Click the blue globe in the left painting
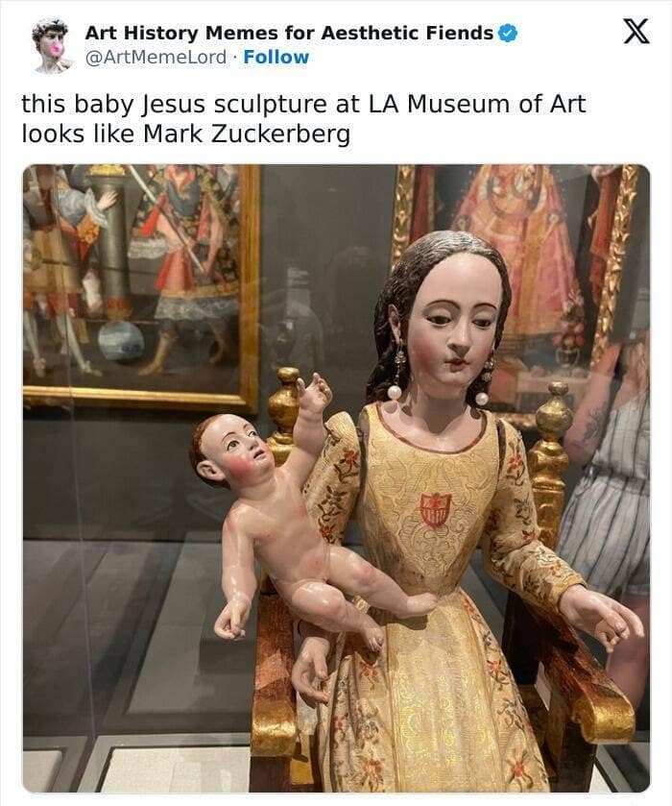 coord(120,341)
